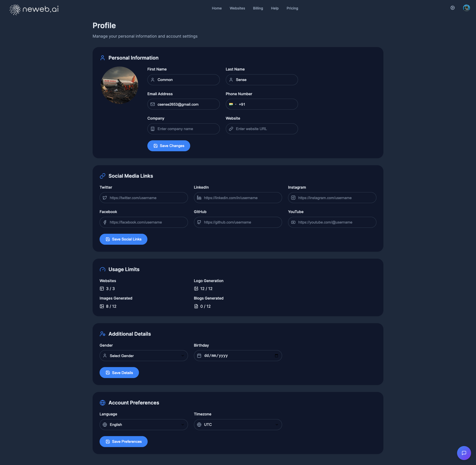Click the Save Preferences button
476x465 pixels.
(123, 441)
